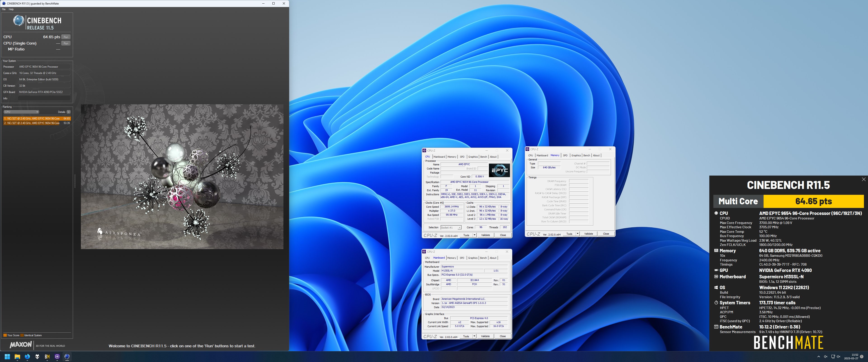Viewport: 868px width, 362px height.
Task: Run the multi-core CPU benchmark
Action: pyautogui.click(x=66, y=37)
